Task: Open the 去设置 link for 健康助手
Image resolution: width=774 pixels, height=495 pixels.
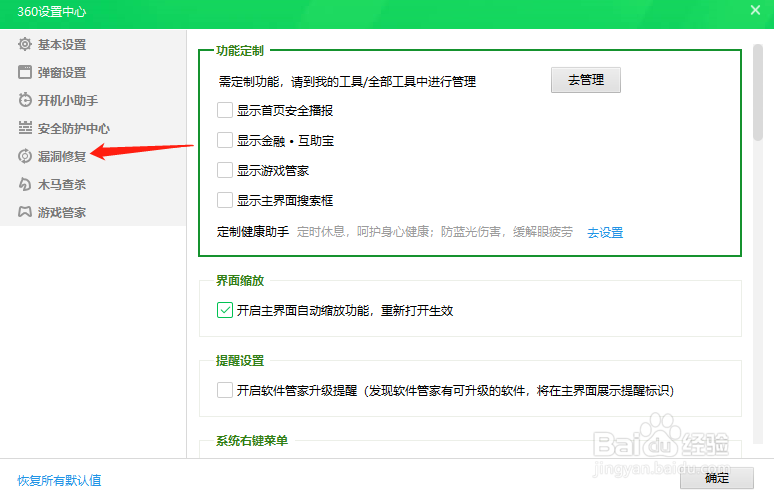Action: click(x=605, y=232)
